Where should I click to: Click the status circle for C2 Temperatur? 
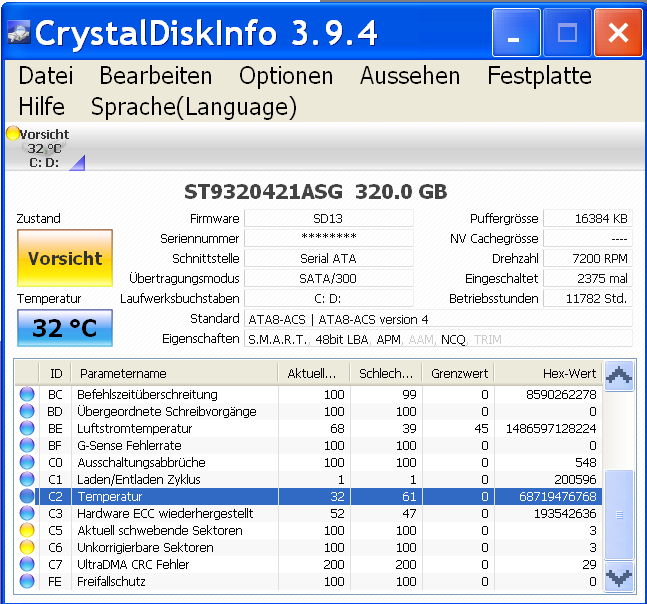27,496
